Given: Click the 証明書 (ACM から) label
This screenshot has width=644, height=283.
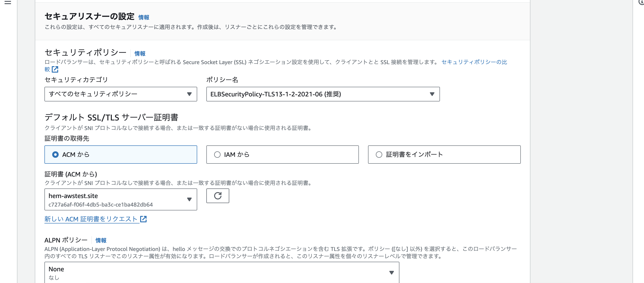Looking at the screenshot, I should (x=71, y=174).
